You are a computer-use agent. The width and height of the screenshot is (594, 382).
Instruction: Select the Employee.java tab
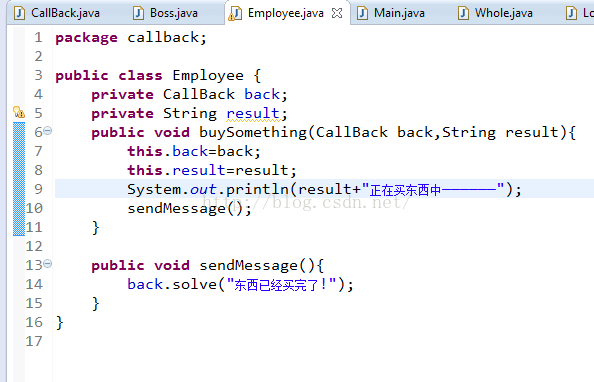click(x=286, y=13)
